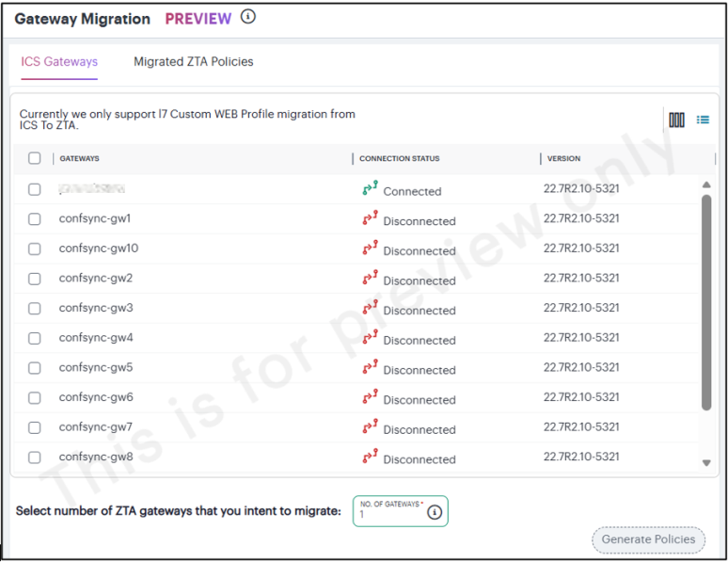Viewport: 728px width, 562px height.
Task: Click the Generate Policies button
Action: pos(648,539)
